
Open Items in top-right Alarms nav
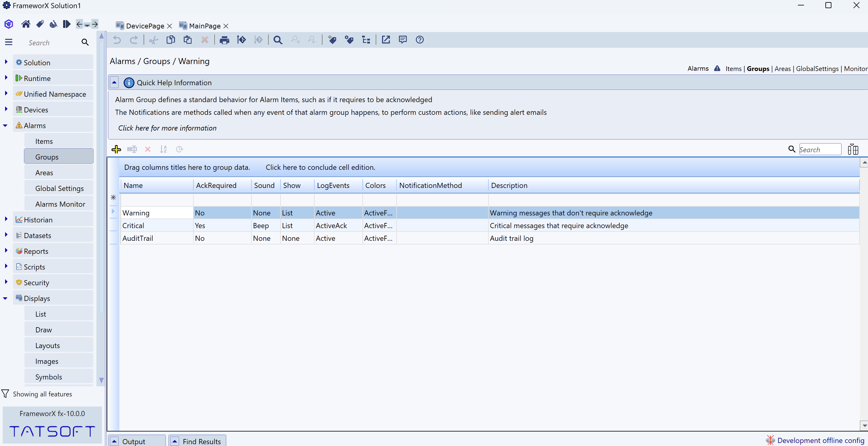734,69
